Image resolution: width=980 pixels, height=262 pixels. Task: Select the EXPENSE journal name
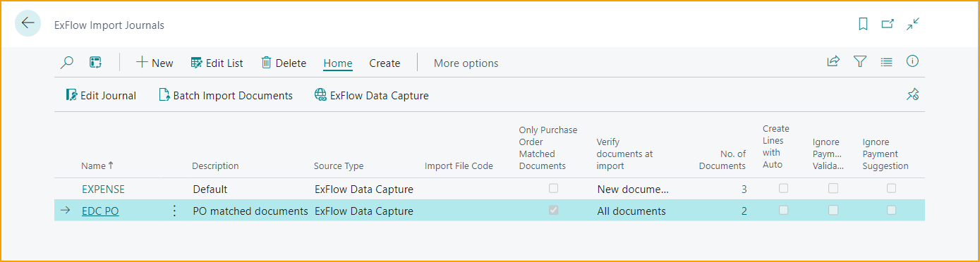pos(103,189)
